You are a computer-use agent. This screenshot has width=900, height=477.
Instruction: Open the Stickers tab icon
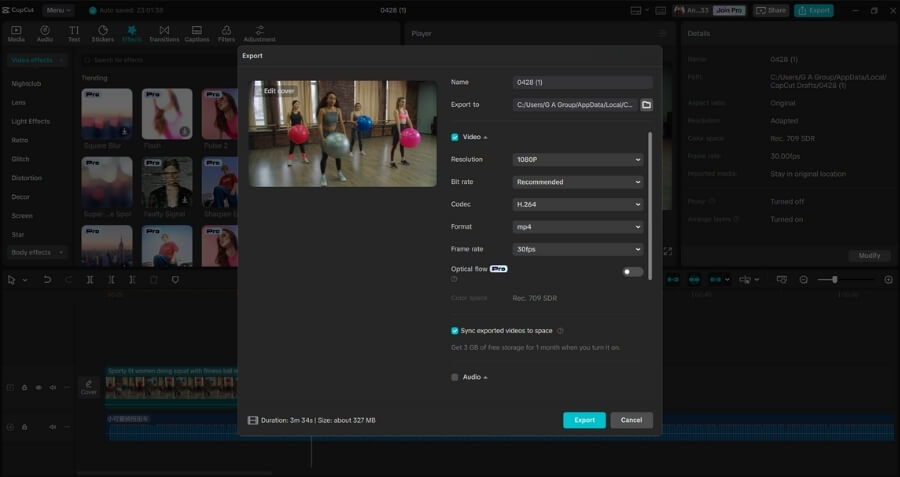(103, 34)
